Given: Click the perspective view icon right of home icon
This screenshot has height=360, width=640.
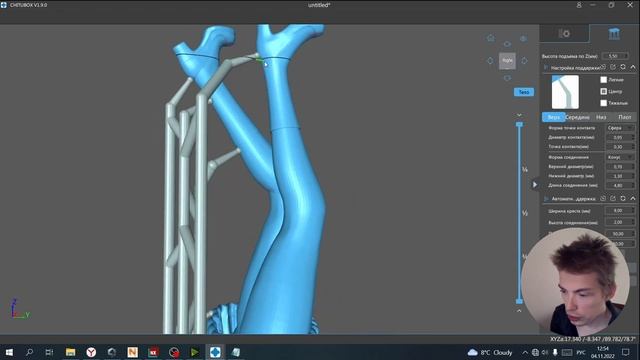Looking at the screenshot, I should click(523, 39).
